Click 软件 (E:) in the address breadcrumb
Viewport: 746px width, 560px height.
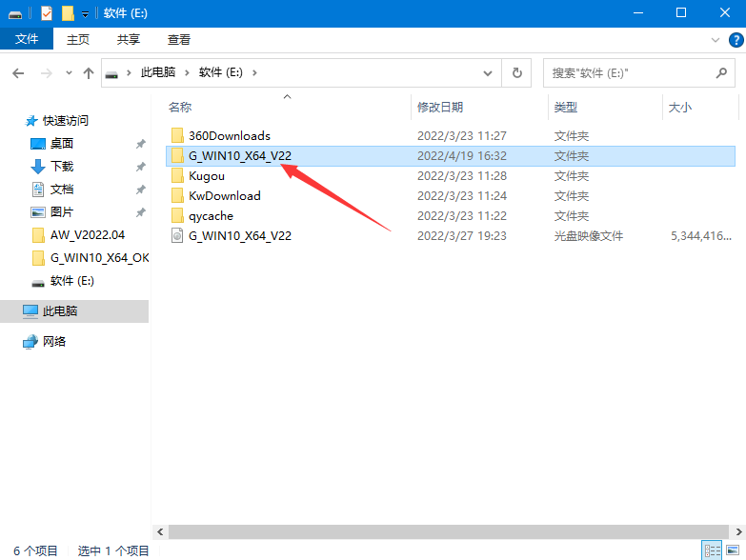221,72
